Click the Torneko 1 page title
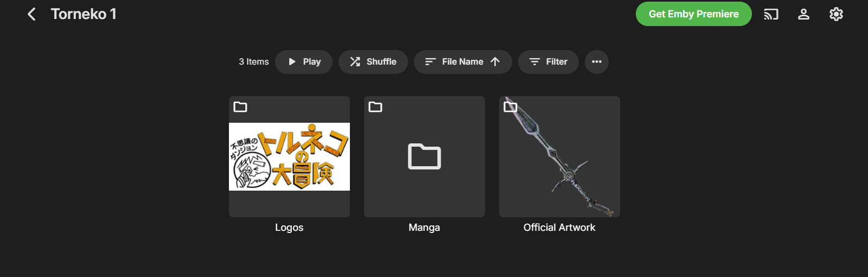This screenshot has height=277, width=868. click(84, 14)
